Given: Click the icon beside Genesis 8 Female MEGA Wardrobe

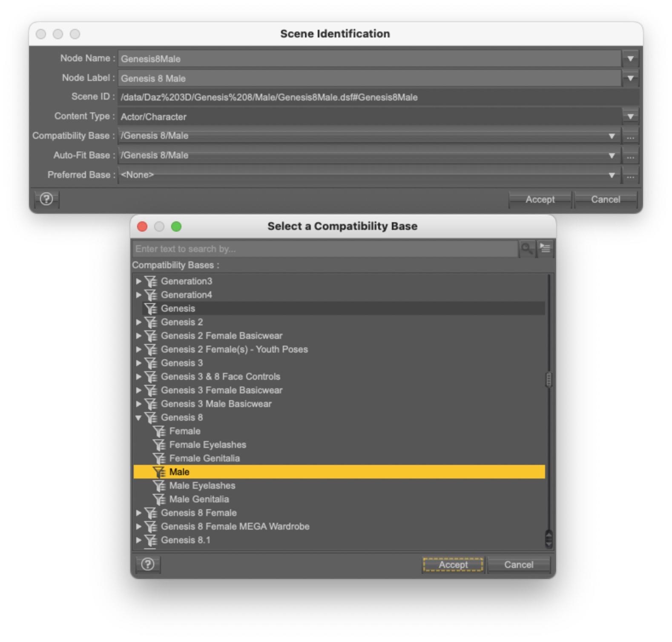Looking at the screenshot, I should (x=151, y=527).
